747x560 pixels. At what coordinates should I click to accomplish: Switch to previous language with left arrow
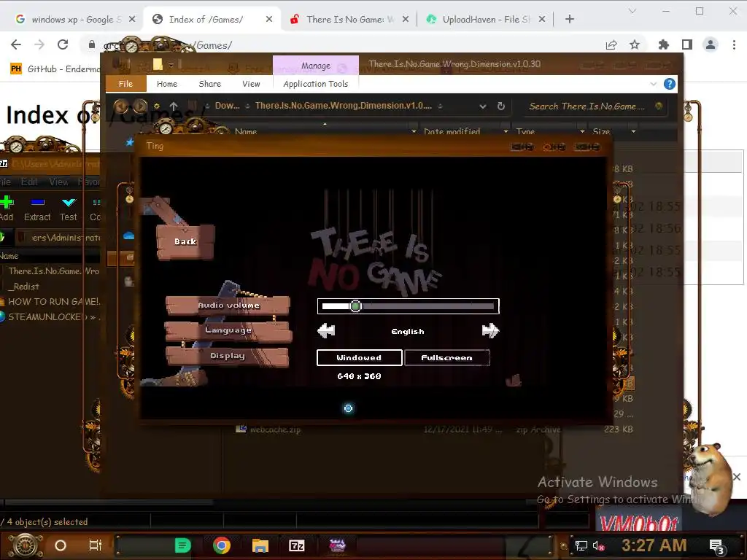(x=327, y=331)
